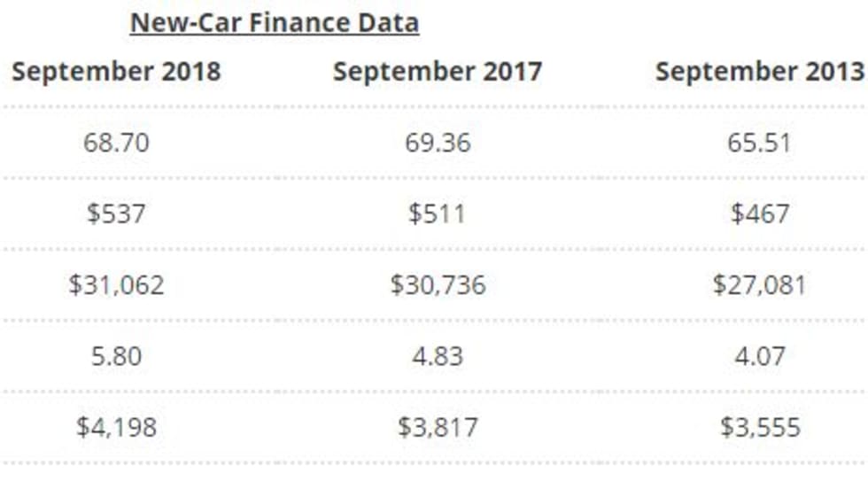
Task: Select the September 2018 column header
Action: 116,72
